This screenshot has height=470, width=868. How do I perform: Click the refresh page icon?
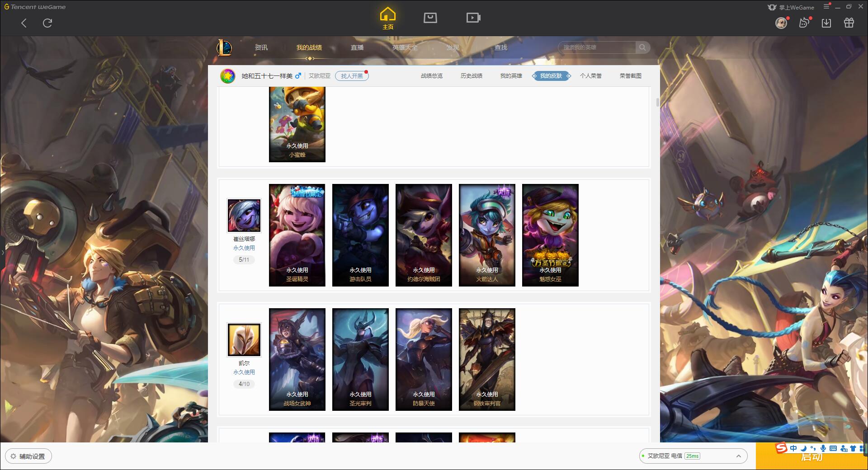(x=47, y=23)
